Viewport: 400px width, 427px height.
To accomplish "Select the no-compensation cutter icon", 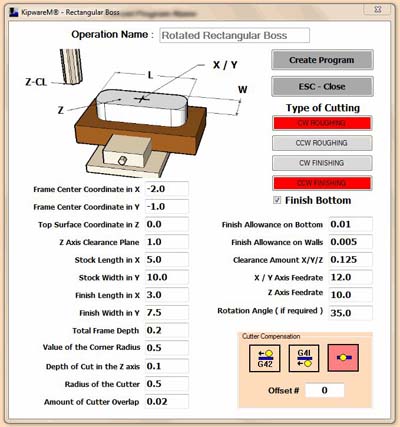I will pyautogui.click(x=343, y=358).
